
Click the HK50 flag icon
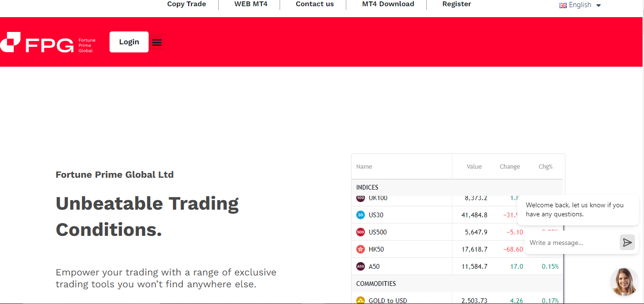[x=361, y=249]
